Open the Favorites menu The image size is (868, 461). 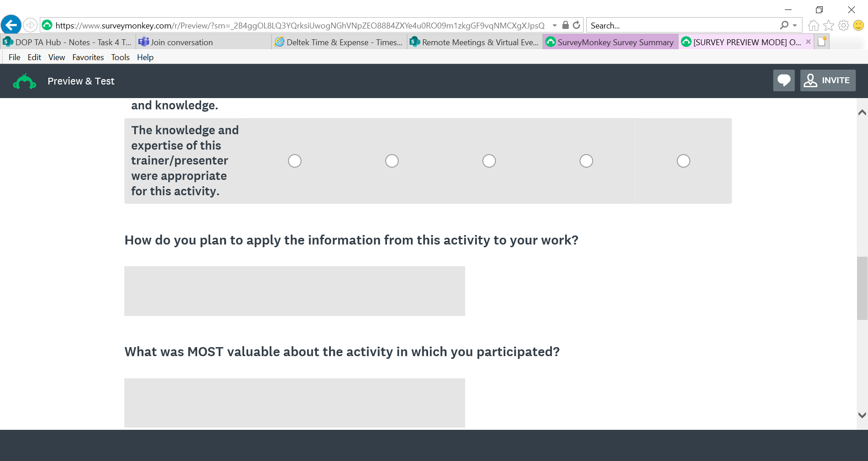click(x=88, y=57)
